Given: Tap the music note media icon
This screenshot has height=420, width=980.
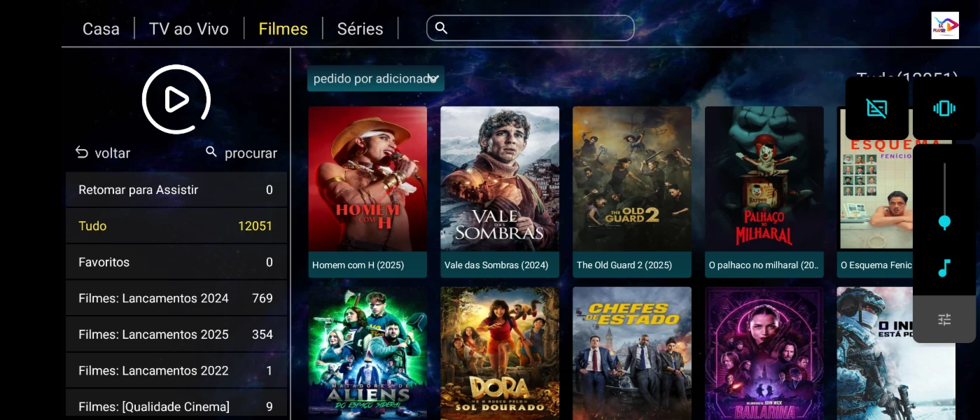Looking at the screenshot, I should (x=944, y=268).
